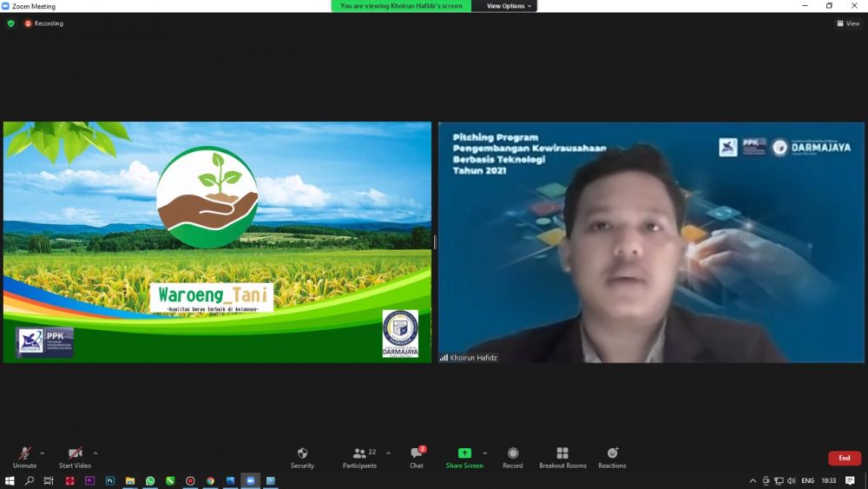The width and height of the screenshot is (868, 489).
Task: Open Breakout Rooms
Action: 562,458
